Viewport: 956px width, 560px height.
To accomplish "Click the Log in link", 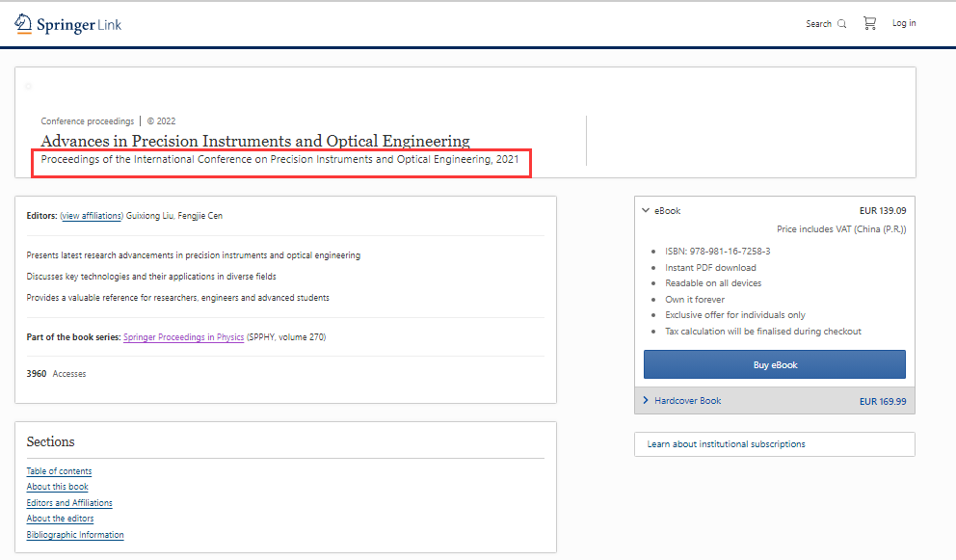I will (904, 23).
